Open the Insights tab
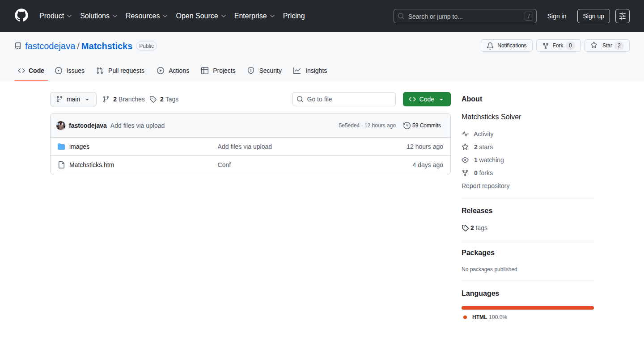644x340 pixels. coord(310,71)
